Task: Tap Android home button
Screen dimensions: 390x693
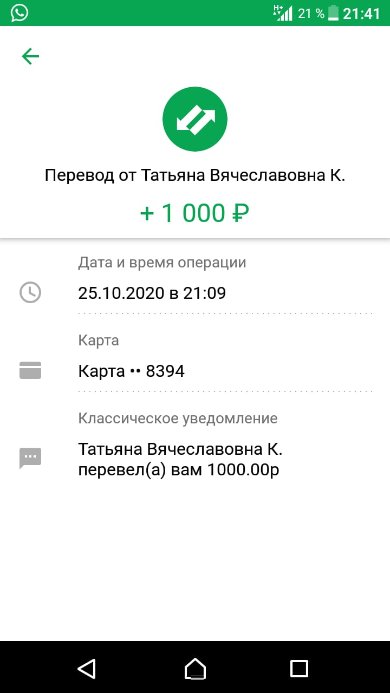Action: point(195,667)
